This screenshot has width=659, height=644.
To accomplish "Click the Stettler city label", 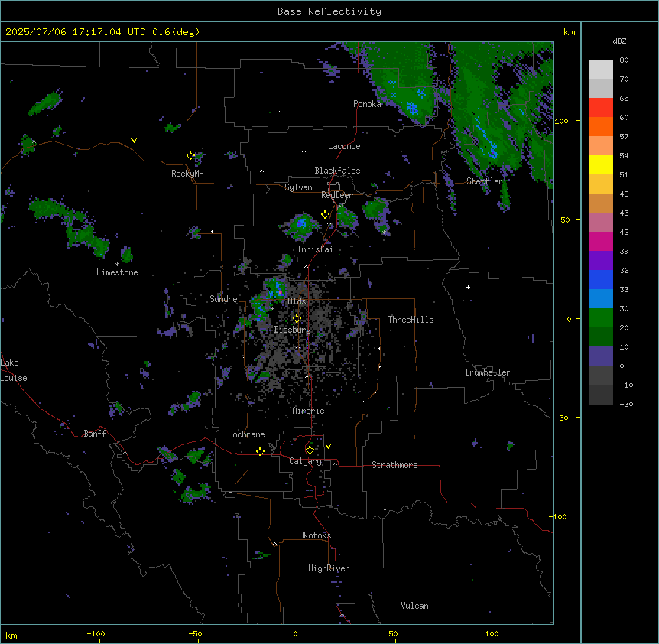I will pyautogui.click(x=485, y=181).
